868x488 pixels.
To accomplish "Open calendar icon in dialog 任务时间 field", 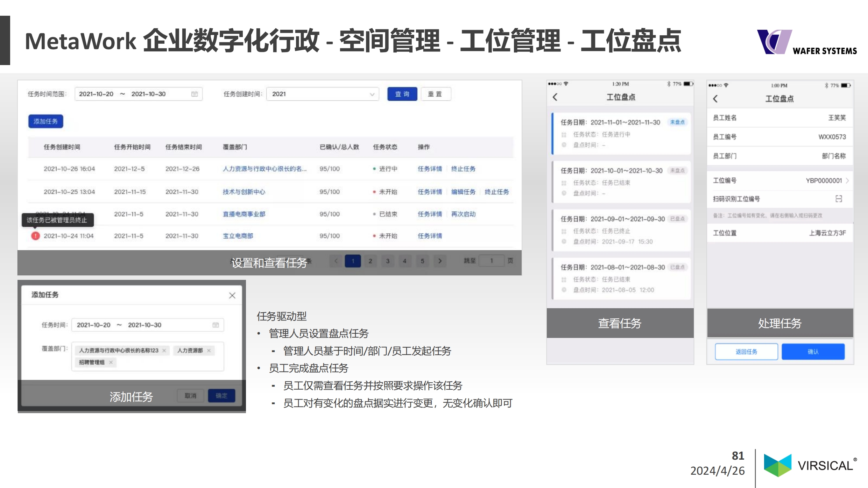I will pyautogui.click(x=216, y=325).
